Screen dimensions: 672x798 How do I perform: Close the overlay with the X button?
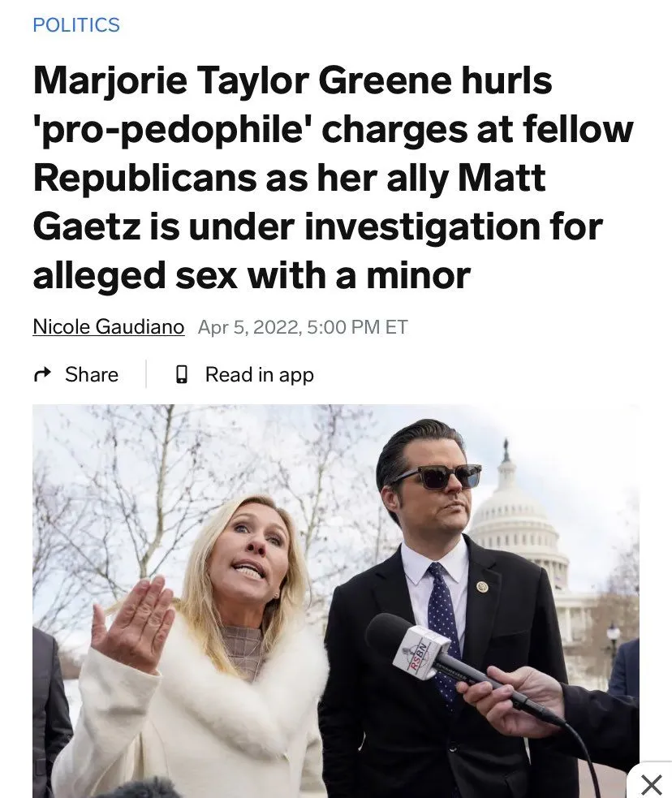coord(651,783)
